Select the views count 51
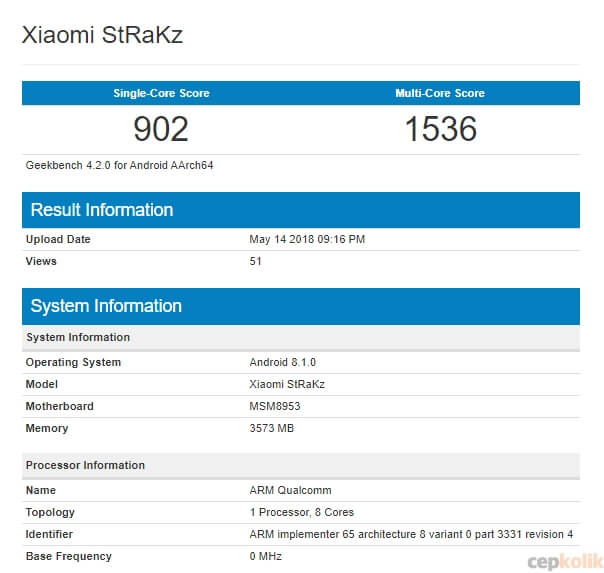Viewport: 604px width, 573px height. (255, 261)
